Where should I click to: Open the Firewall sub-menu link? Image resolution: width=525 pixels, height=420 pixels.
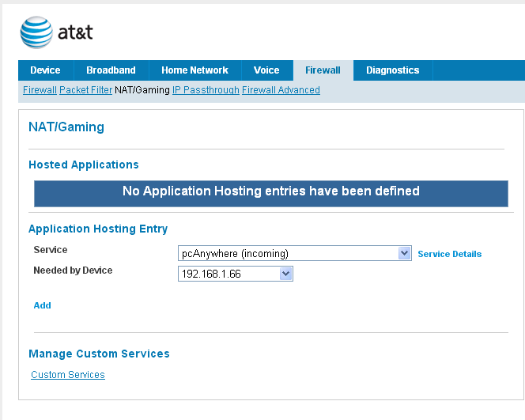click(x=40, y=90)
